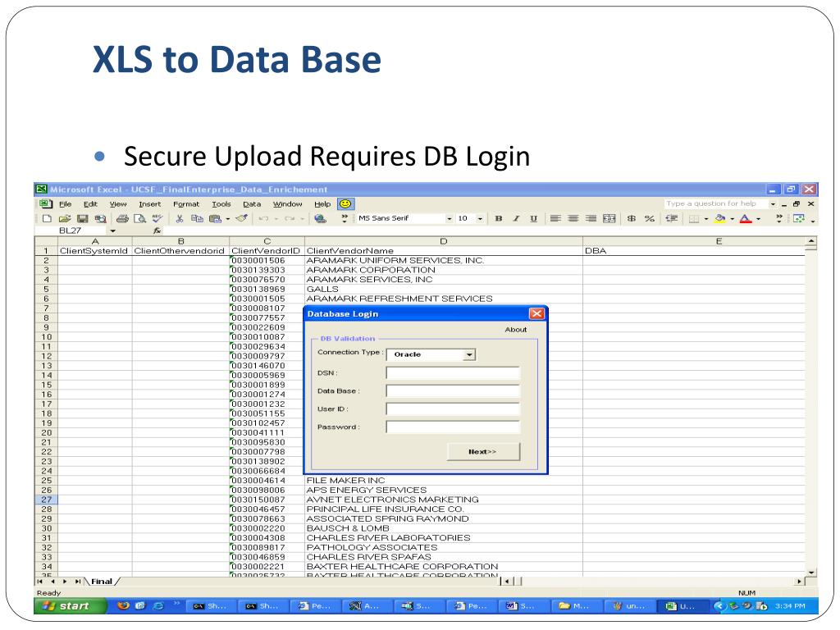Click the yellow smiley face icon

(345, 204)
